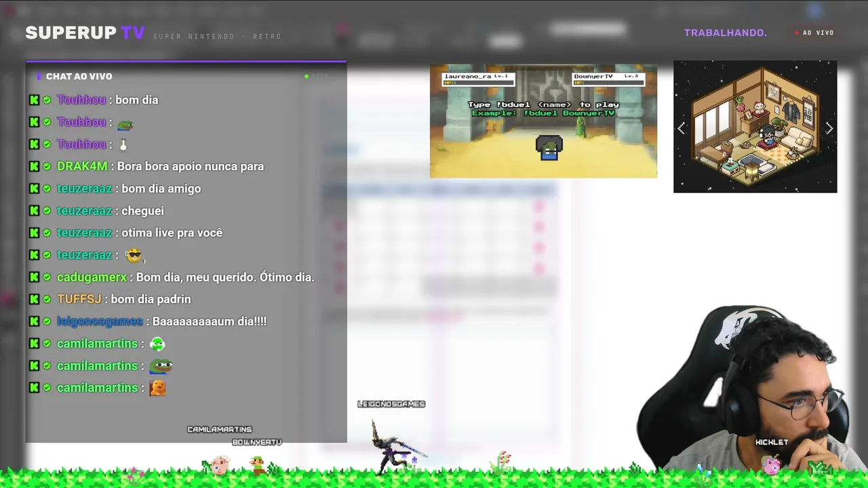Click the 'Type !bduel <name> to play' text
Image resolution: width=868 pixels, height=488 pixels.
[x=543, y=104]
